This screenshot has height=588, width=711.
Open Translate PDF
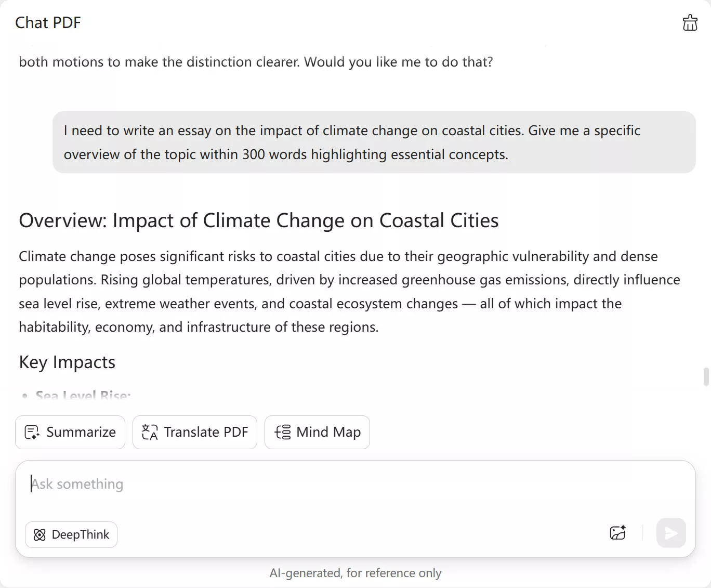pos(194,432)
